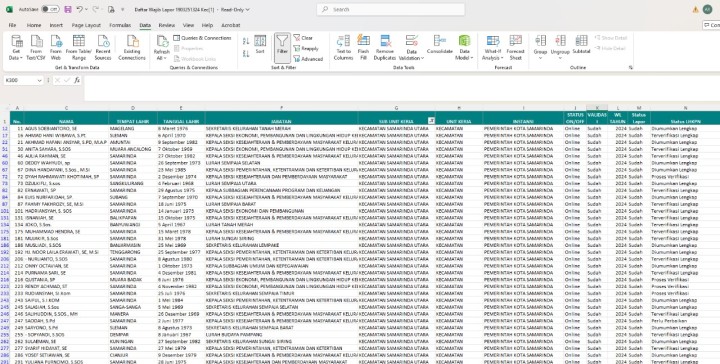Open the Data Model dropdown
This screenshot has height=364, width=720.
click(x=465, y=48)
